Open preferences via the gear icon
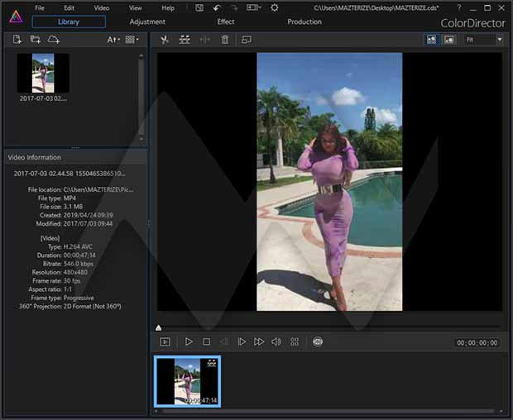 (275, 7)
